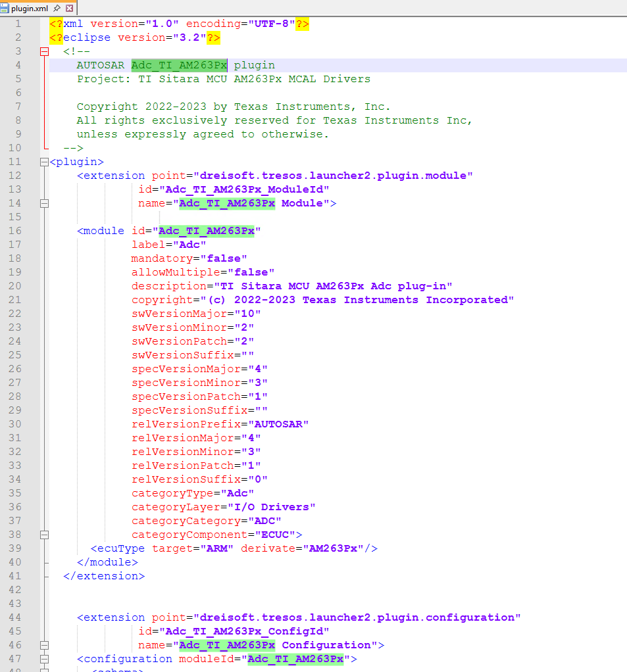
Task: Click the module id value on line 16
Action: tap(207, 231)
